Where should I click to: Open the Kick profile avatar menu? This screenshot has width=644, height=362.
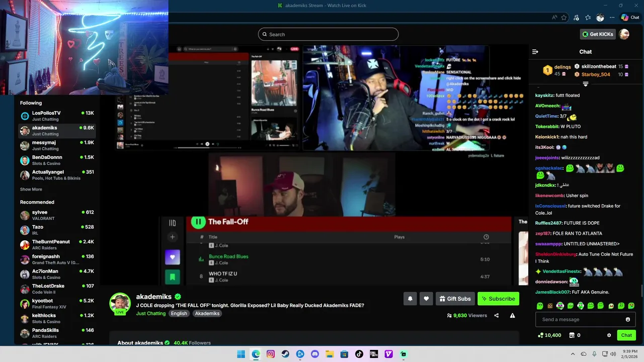click(x=624, y=34)
